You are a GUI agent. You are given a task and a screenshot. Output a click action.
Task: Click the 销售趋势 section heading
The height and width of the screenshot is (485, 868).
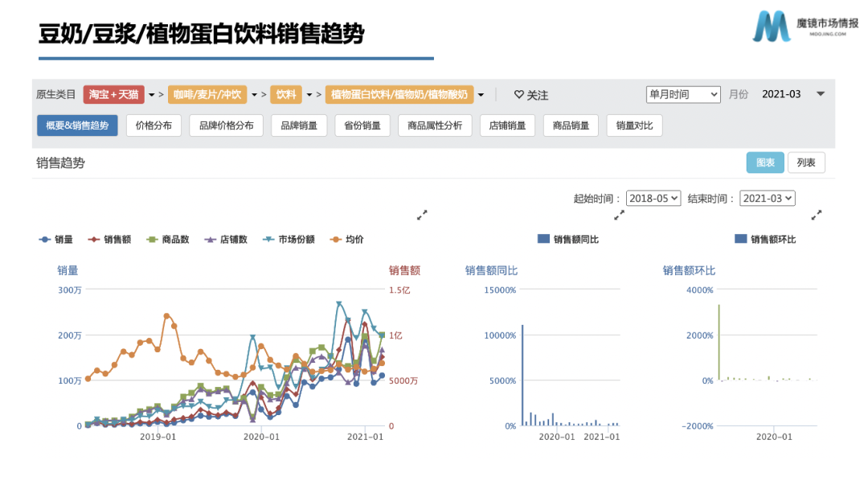(x=61, y=163)
